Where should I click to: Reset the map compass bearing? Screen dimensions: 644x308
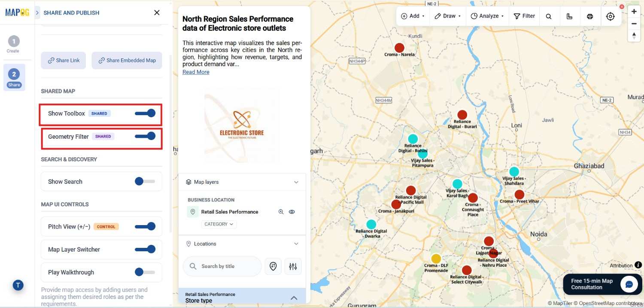click(634, 36)
